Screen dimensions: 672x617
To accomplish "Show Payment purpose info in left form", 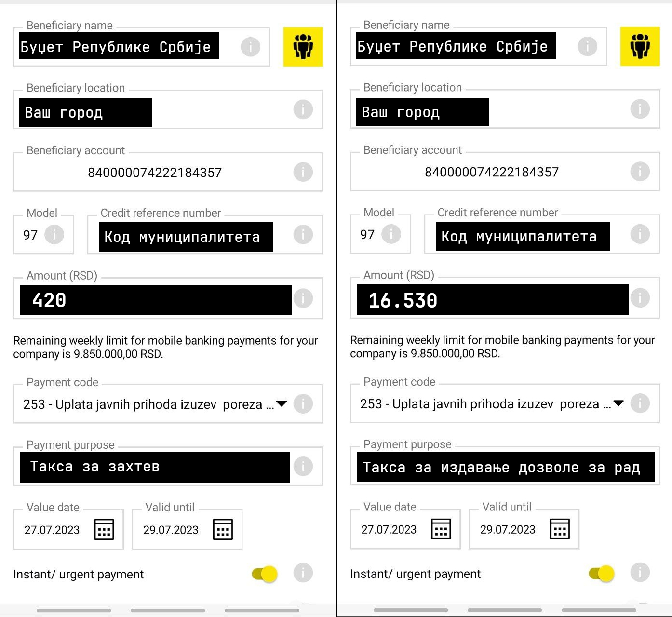I will [303, 466].
